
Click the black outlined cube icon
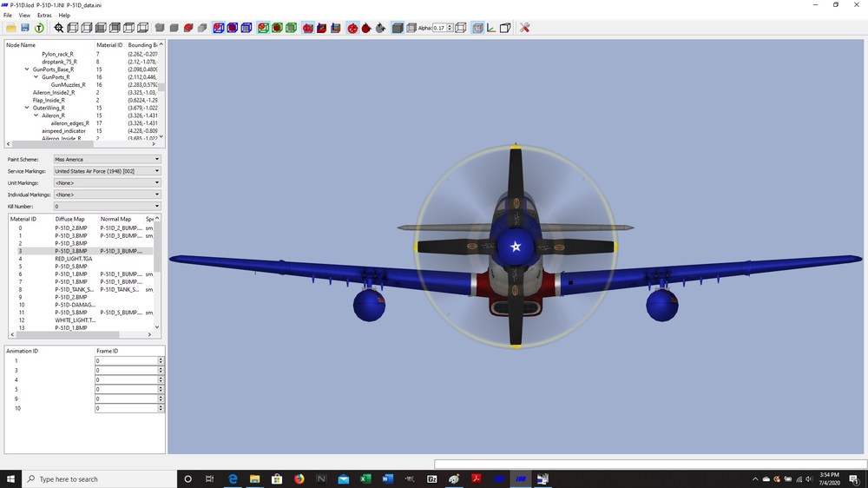(x=505, y=28)
